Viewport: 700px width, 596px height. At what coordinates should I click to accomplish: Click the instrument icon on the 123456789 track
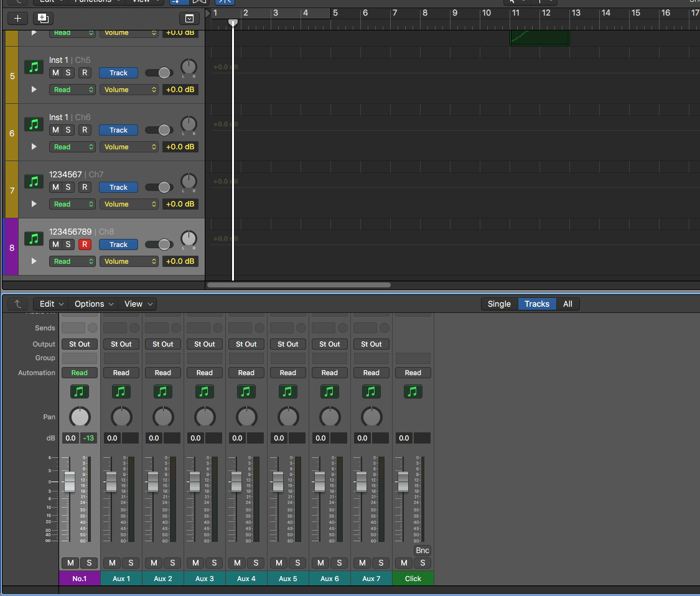(34, 239)
